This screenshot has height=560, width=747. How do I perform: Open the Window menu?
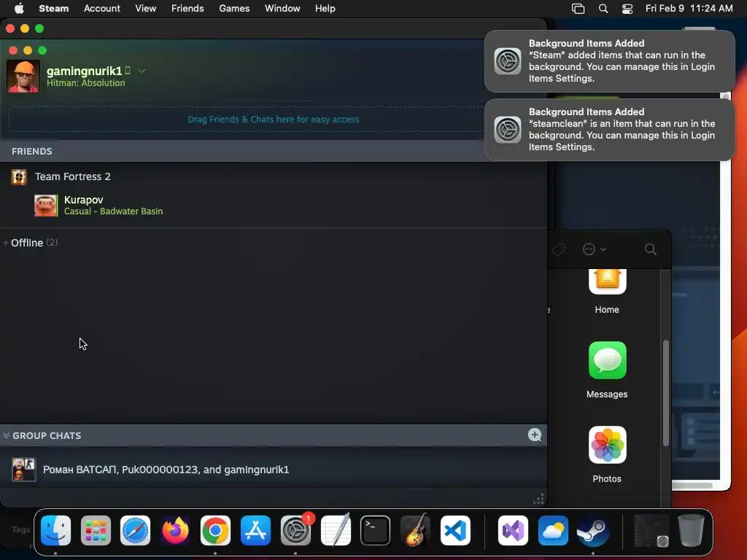click(x=282, y=9)
